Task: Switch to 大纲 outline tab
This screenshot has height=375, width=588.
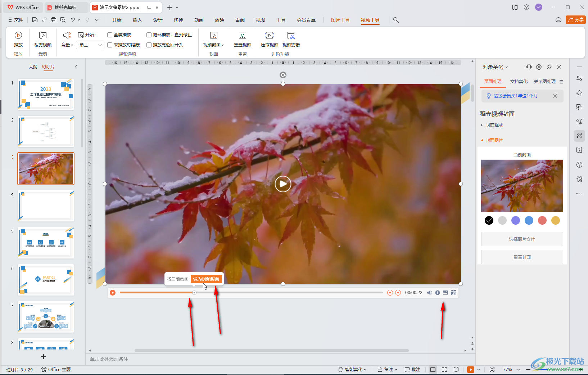Action: (33, 67)
